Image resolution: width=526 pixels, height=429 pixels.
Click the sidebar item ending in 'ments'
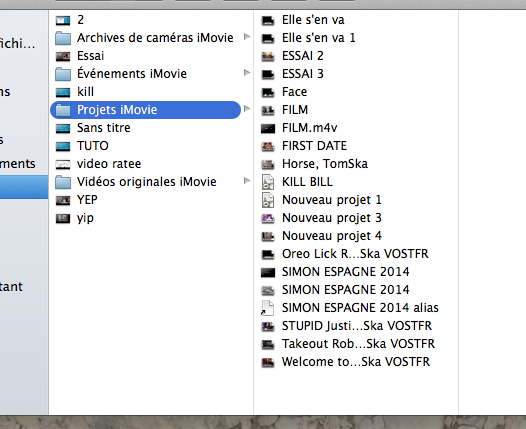[x=18, y=164]
